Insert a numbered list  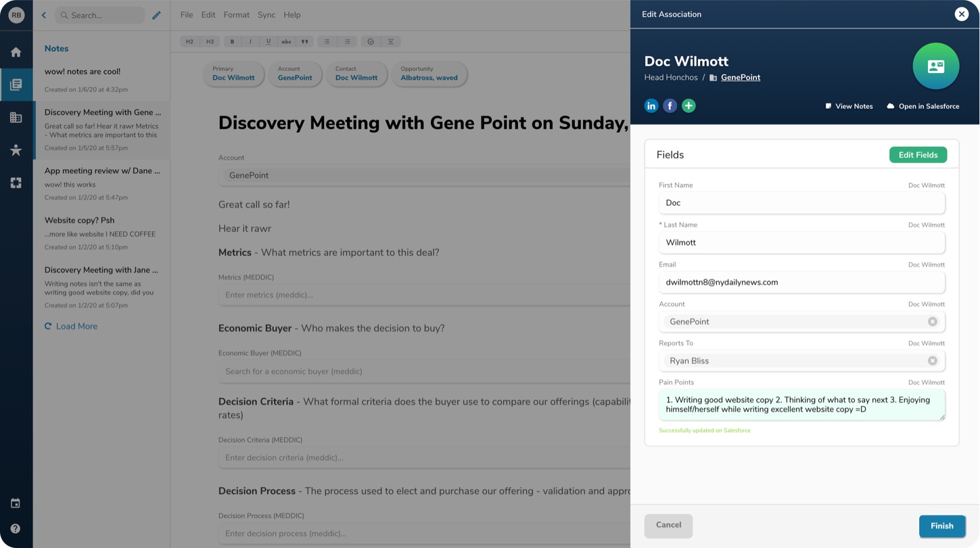pyautogui.click(x=347, y=42)
